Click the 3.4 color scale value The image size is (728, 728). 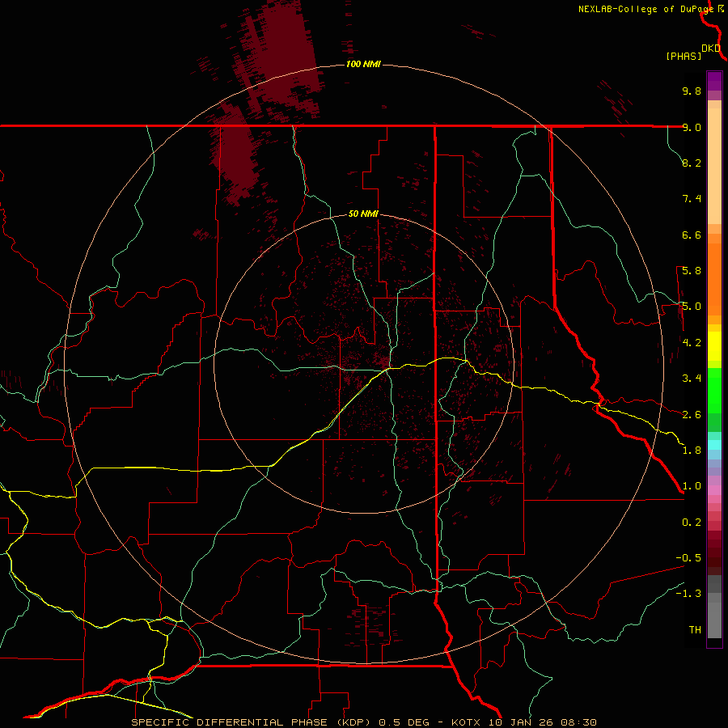coord(692,379)
